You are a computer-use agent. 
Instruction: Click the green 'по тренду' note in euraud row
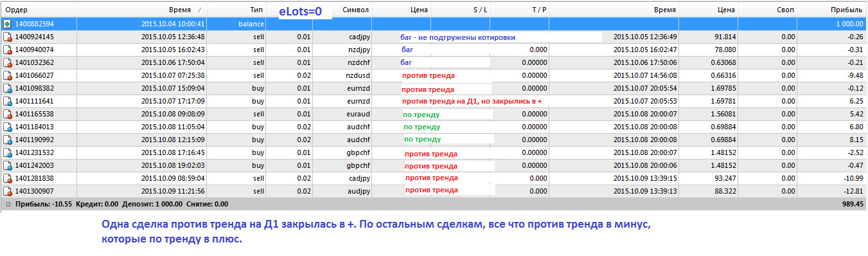pos(421,114)
